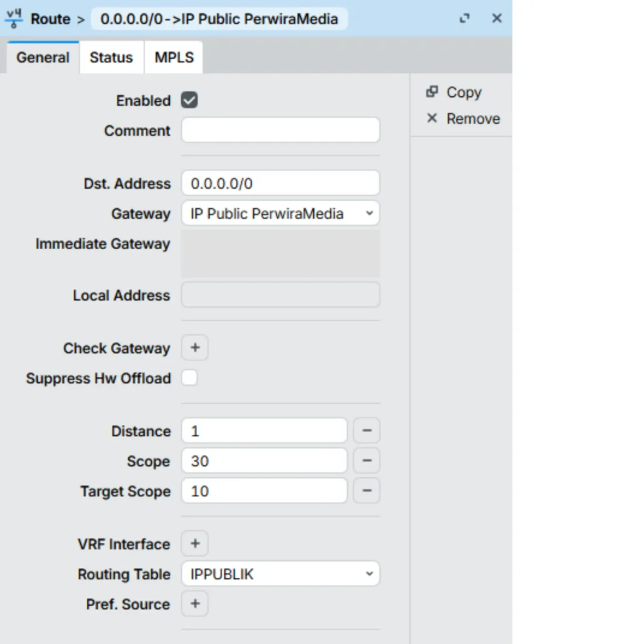Click the Route breadcrumb link
Image resolution: width=644 pixels, height=644 pixels.
[x=50, y=19]
